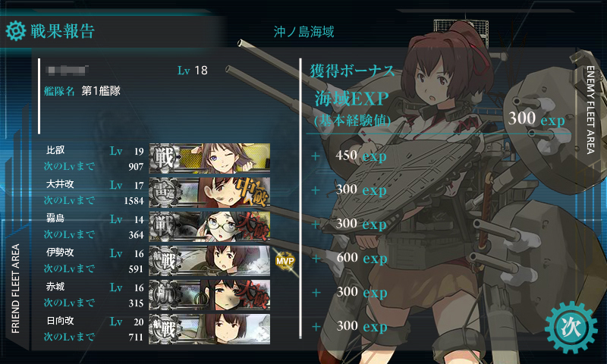Click the 次 next gear button
Screen dimensions: 607x364
[571, 328]
